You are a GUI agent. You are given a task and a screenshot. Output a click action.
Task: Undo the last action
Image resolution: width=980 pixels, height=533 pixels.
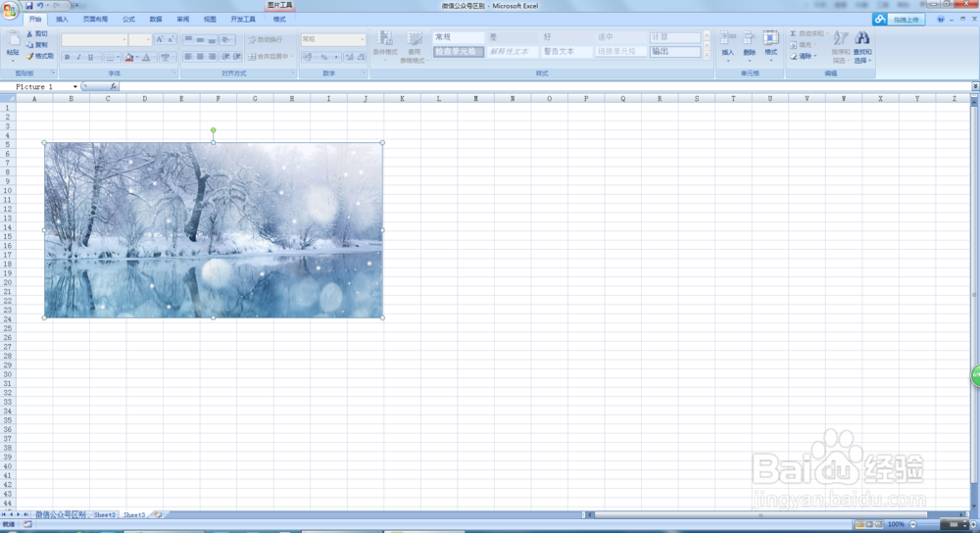[x=40, y=6]
